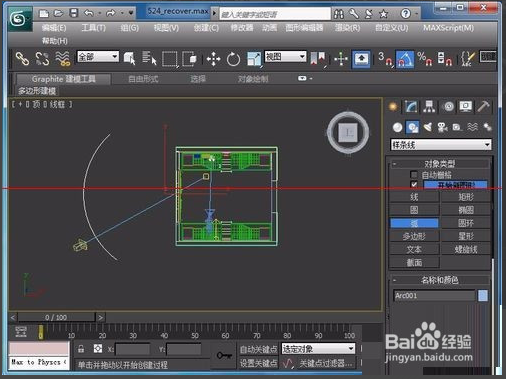
Task: Select the Rotate tool
Action: click(x=233, y=59)
